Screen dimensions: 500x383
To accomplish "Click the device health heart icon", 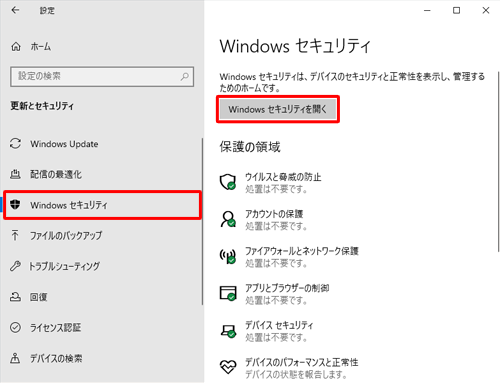I will (228, 367).
